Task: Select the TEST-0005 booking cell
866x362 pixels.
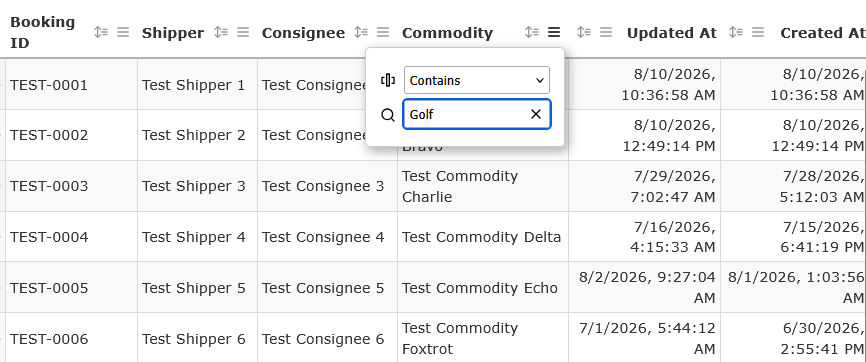Action: point(71,287)
